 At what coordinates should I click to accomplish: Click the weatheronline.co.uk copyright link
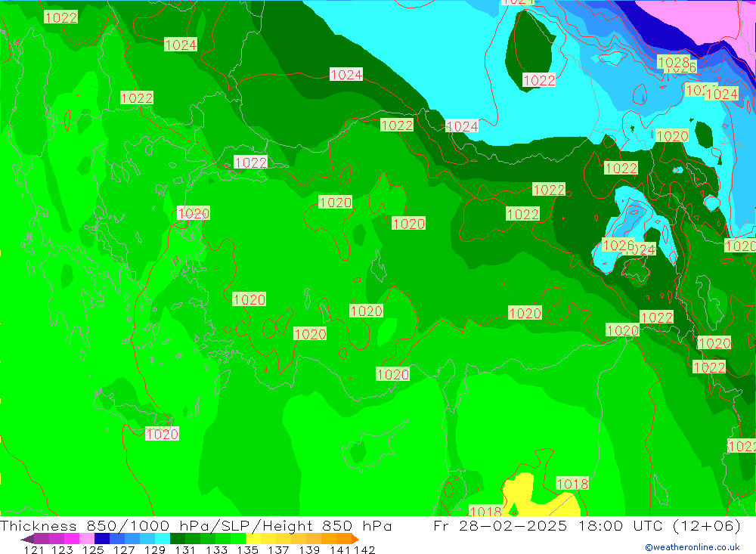[692, 547]
